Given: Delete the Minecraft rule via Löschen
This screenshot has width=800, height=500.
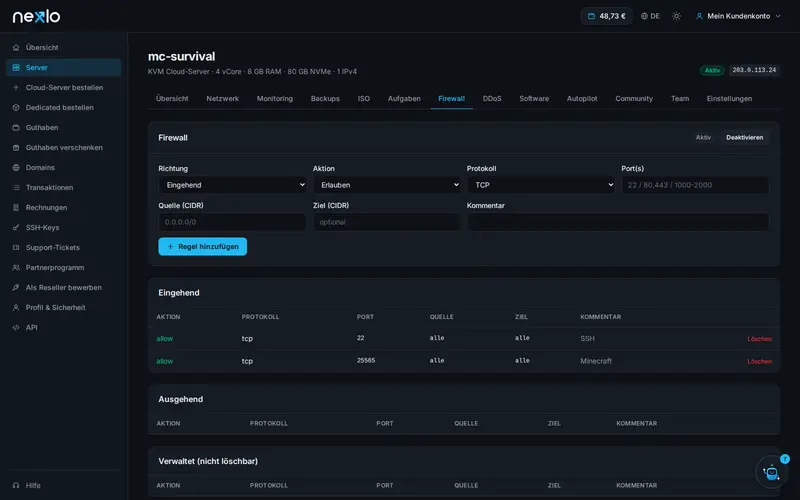Looking at the screenshot, I should pyautogui.click(x=759, y=361).
